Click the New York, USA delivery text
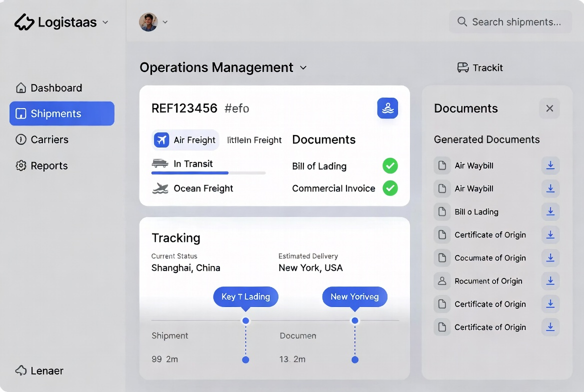 click(310, 268)
